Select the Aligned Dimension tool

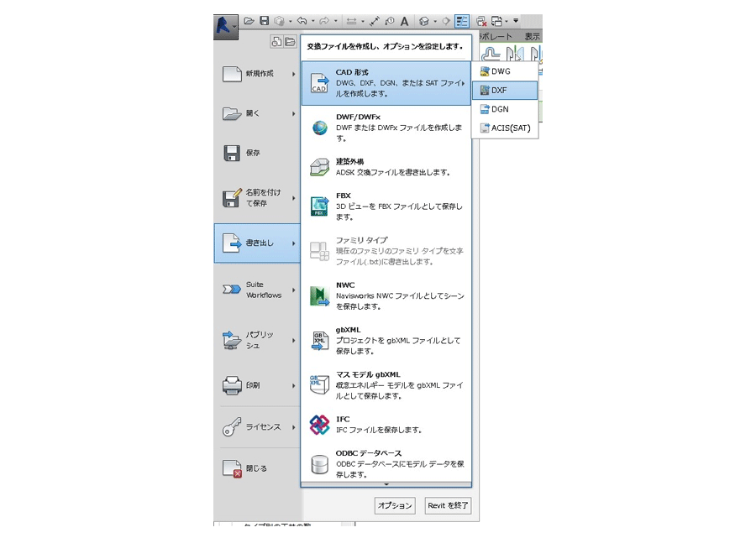point(375,21)
